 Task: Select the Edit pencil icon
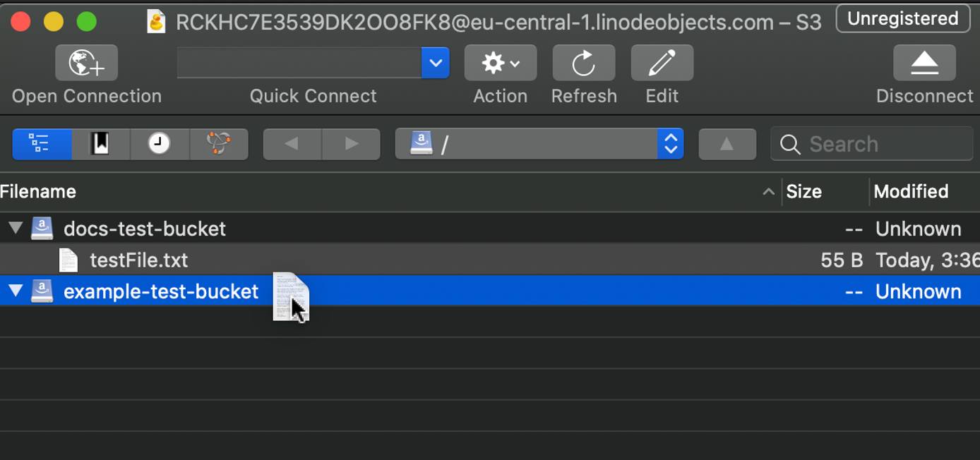tap(661, 62)
